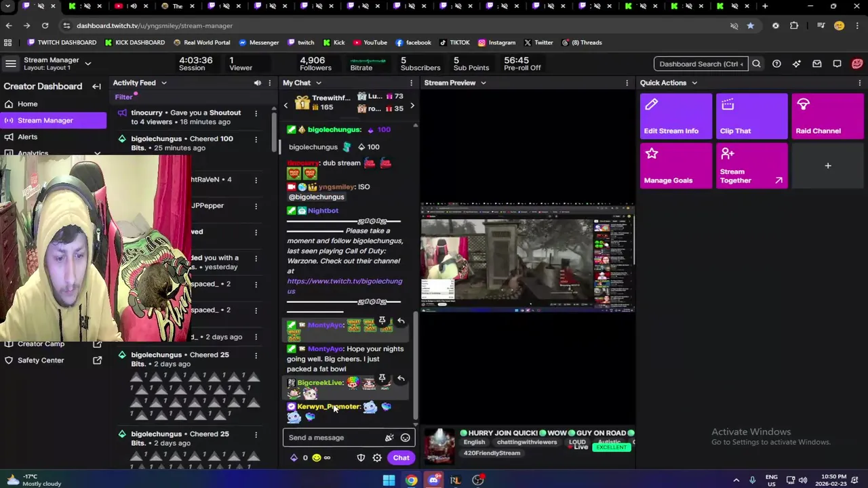Screen dimensions: 868x488
Task: Focus the Dashboard Search box
Action: pyautogui.click(x=701, y=64)
